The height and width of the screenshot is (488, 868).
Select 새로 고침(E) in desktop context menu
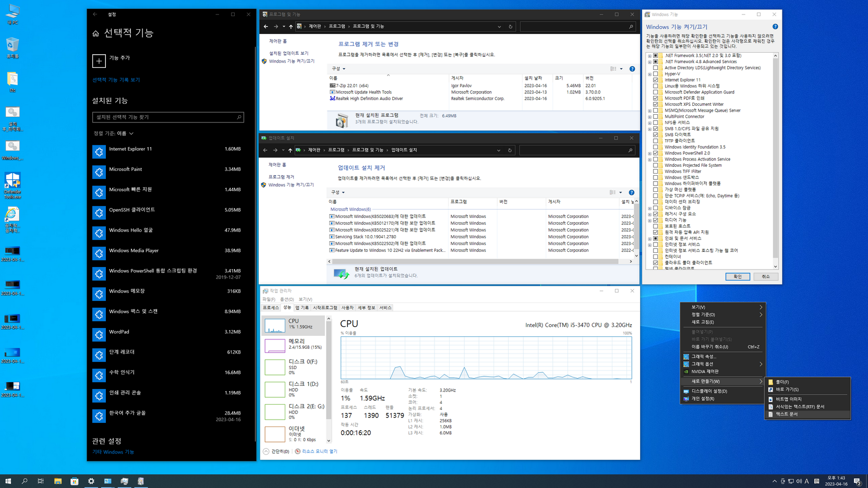[x=722, y=322]
